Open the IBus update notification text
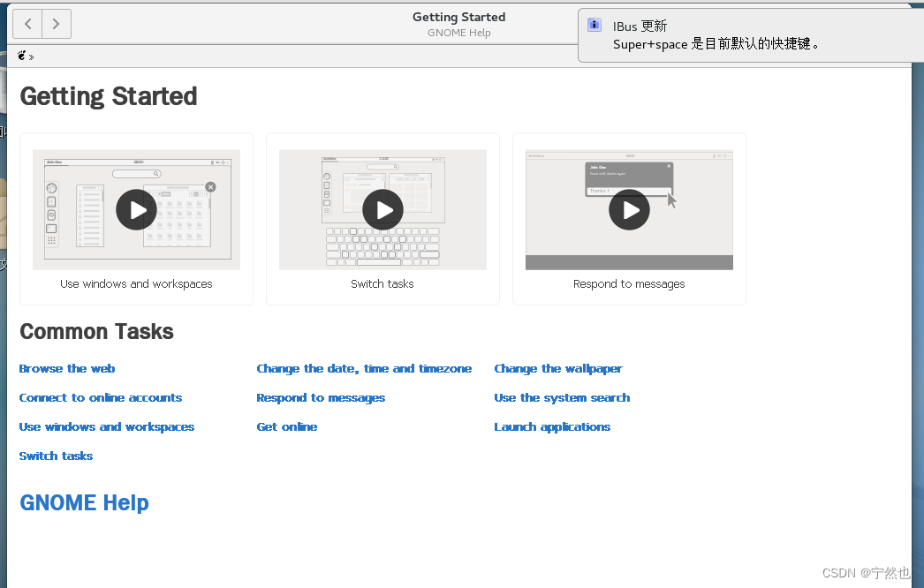The height and width of the screenshot is (588, 924). pyautogui.click(x=716, y=35)
